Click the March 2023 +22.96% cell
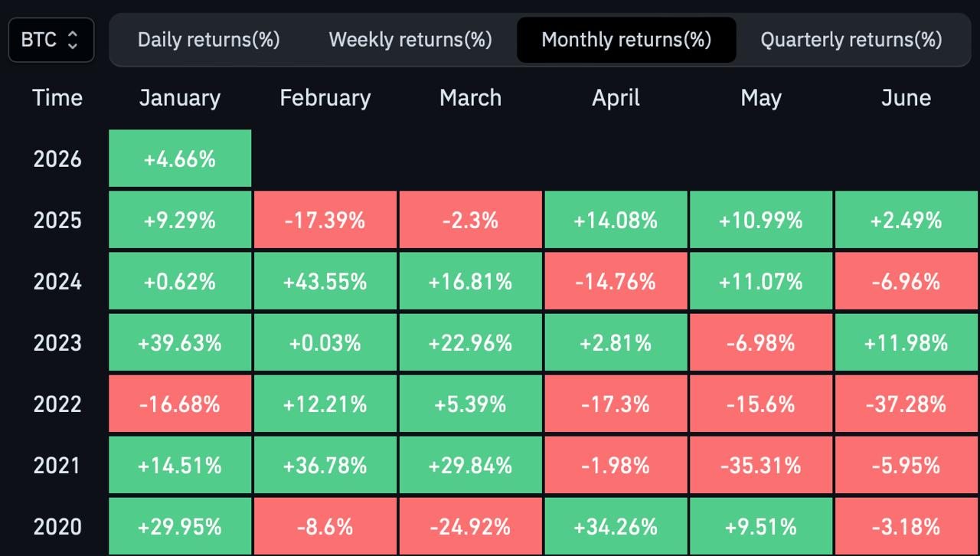This screenshot has width=980, height=556. coord(470,342)
